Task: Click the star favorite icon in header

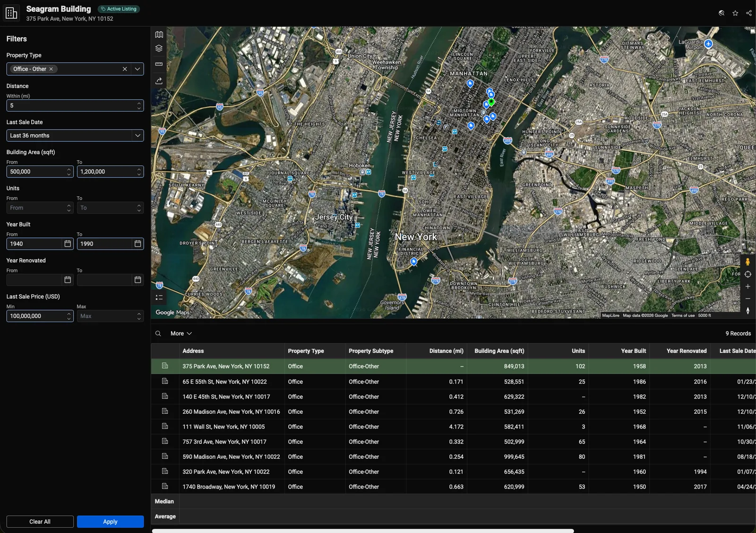Action: (735, 13)
